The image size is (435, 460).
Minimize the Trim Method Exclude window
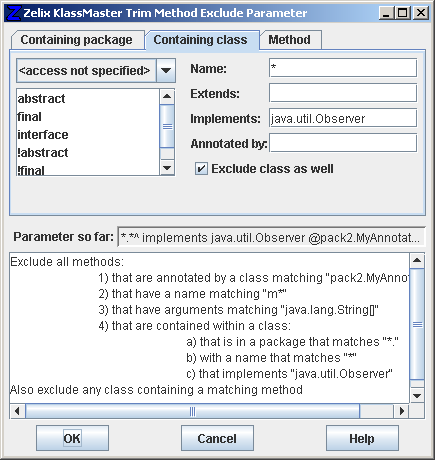(386, 13)
